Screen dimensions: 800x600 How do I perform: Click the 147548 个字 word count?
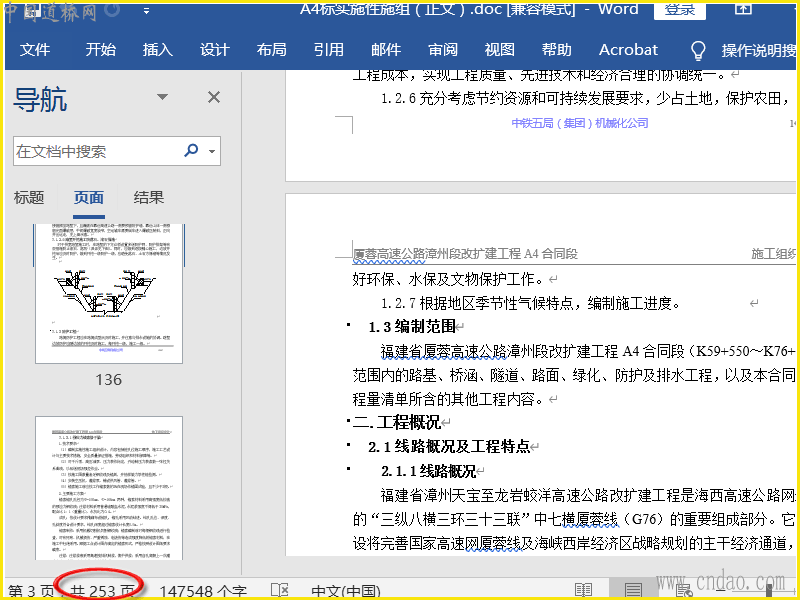(x=203, y=591)
